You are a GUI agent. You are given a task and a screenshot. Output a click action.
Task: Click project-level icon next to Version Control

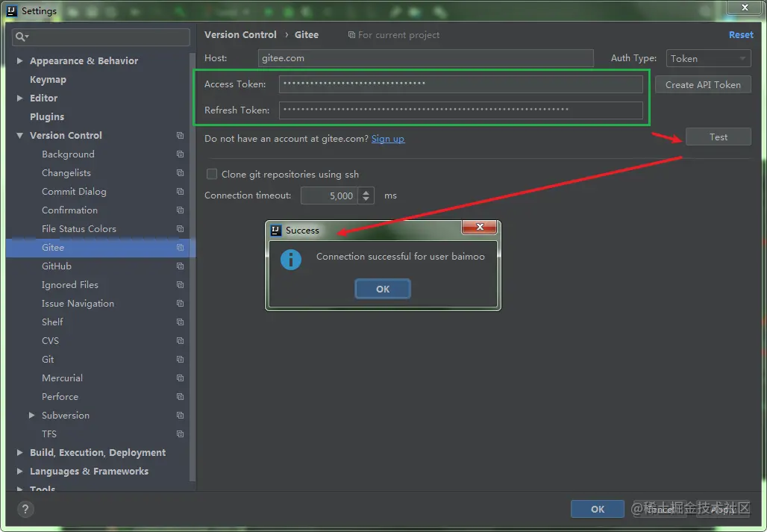(x=180, y=136)
